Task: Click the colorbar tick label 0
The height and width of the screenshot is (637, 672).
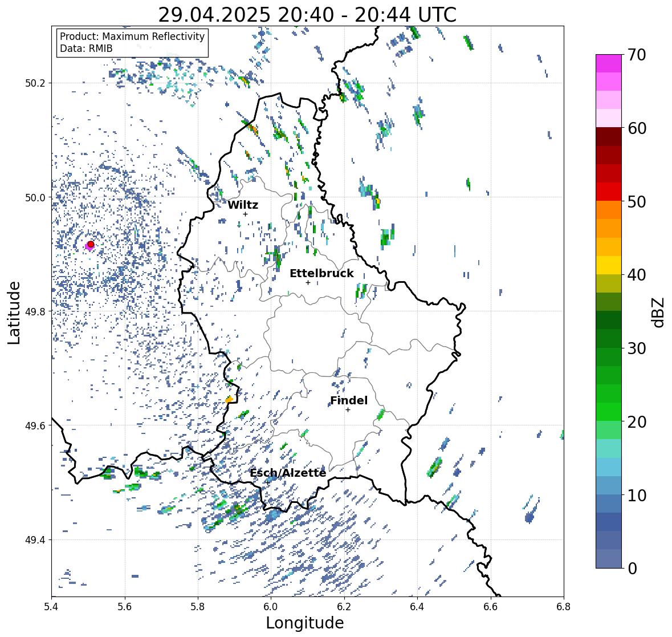Action: coord(632,569)
